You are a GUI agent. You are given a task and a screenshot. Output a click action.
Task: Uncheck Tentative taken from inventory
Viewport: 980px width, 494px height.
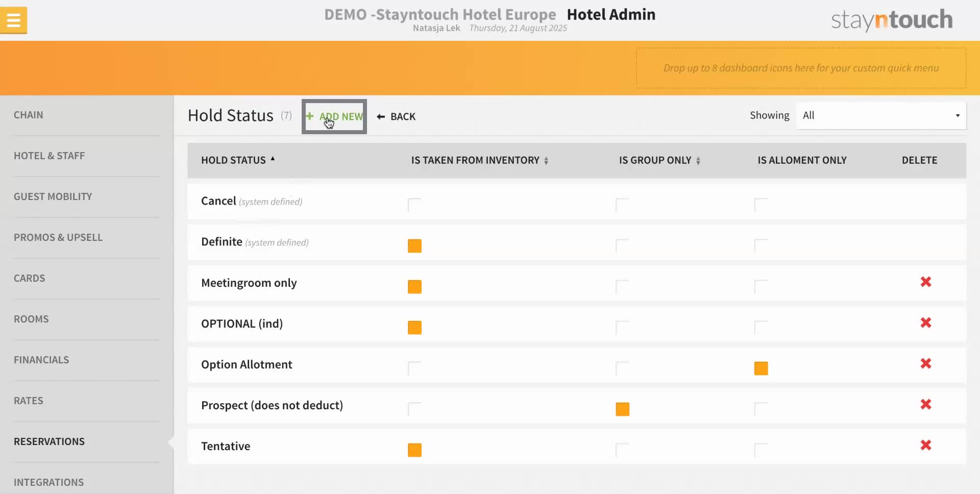point(414,450)
